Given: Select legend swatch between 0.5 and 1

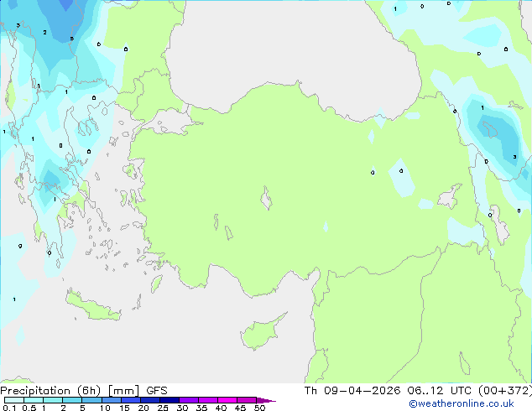Looking at the screenshot, I should [34, 400].
